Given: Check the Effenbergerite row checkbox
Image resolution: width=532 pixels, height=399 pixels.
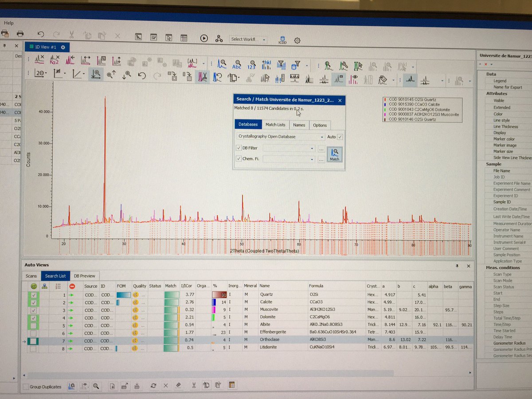Looking at the screenshot, I should 34,332.
